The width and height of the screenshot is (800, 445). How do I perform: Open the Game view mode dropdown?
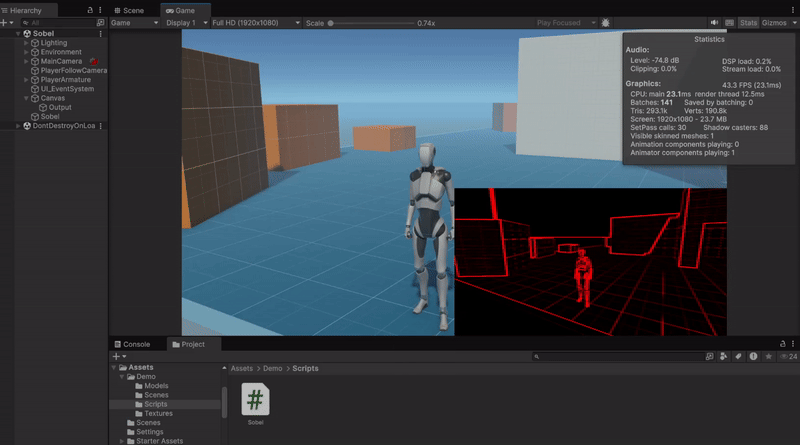pyautogui.click(x=134, y=23)
